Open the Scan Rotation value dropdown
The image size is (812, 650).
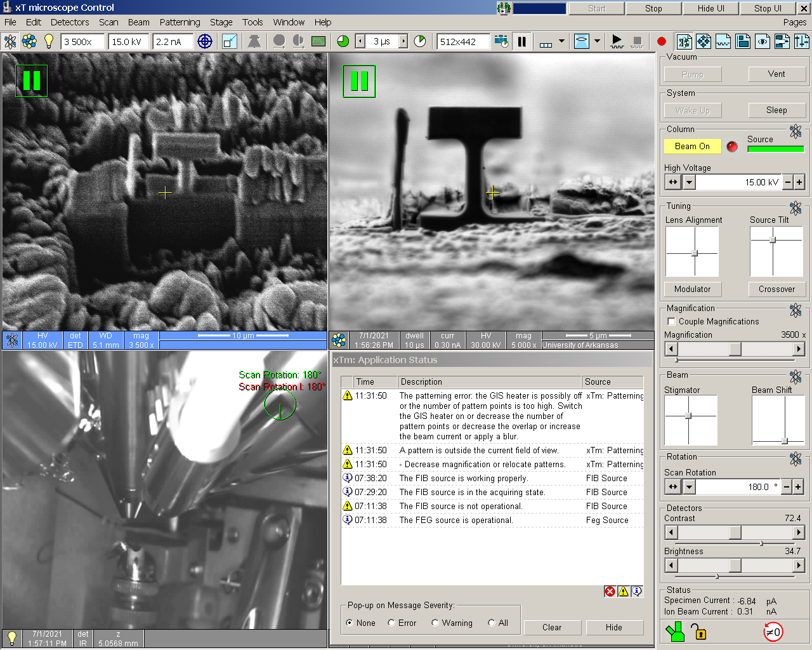coord(689,487)
